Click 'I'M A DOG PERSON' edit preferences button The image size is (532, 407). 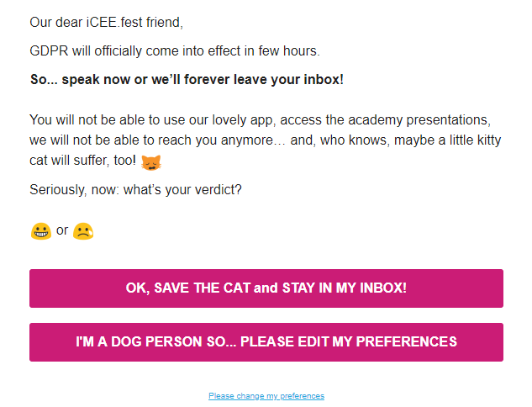pyautogui.click(x=266, y=342)
